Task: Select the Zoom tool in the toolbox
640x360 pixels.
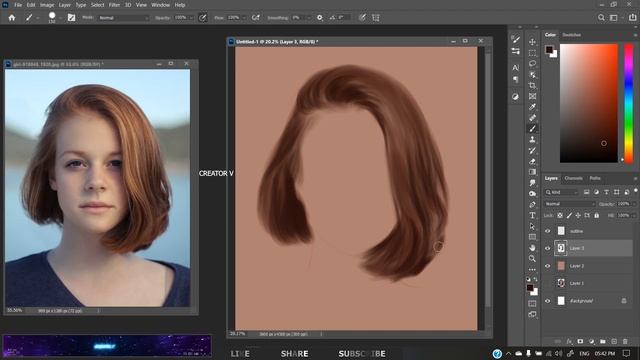Action: click(x=532, y=258)
